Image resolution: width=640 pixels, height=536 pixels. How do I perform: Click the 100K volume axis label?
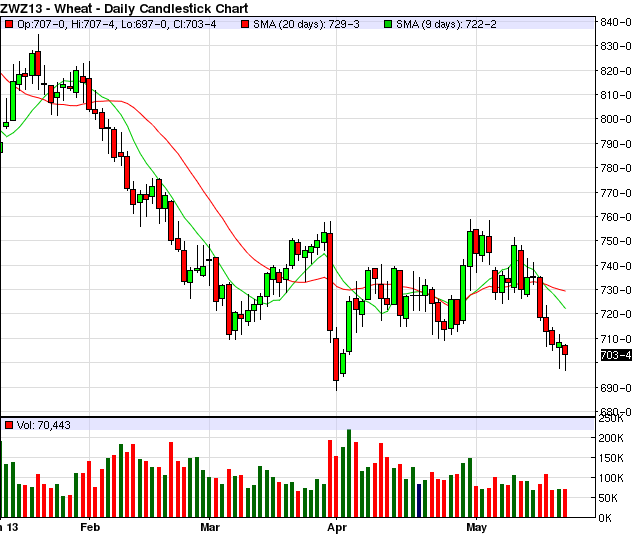(611, 478)
